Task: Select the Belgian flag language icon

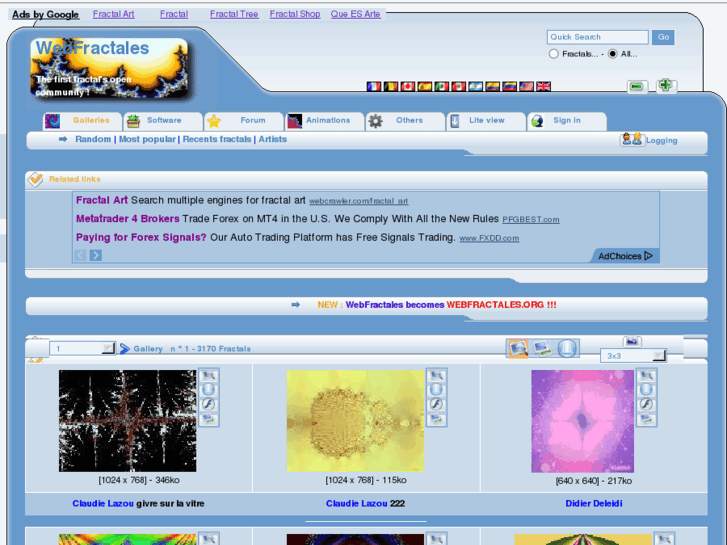Action: tap(390, 87)
